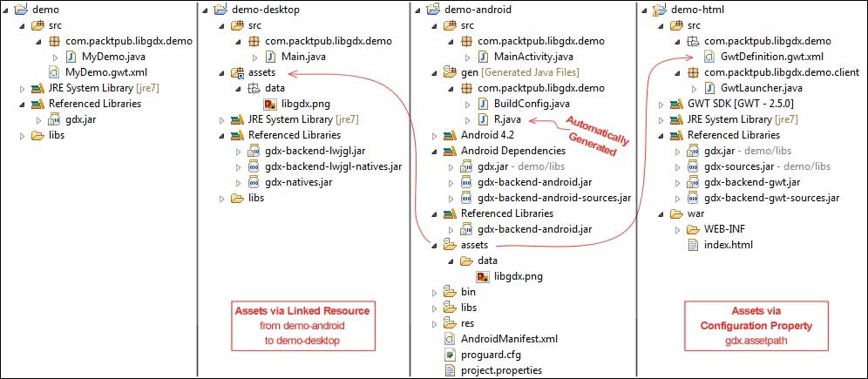This screenshot has width=868, height=379.
Task: Select gdx-backend-lwjgl.jar entry
Action: pos(315,151)
